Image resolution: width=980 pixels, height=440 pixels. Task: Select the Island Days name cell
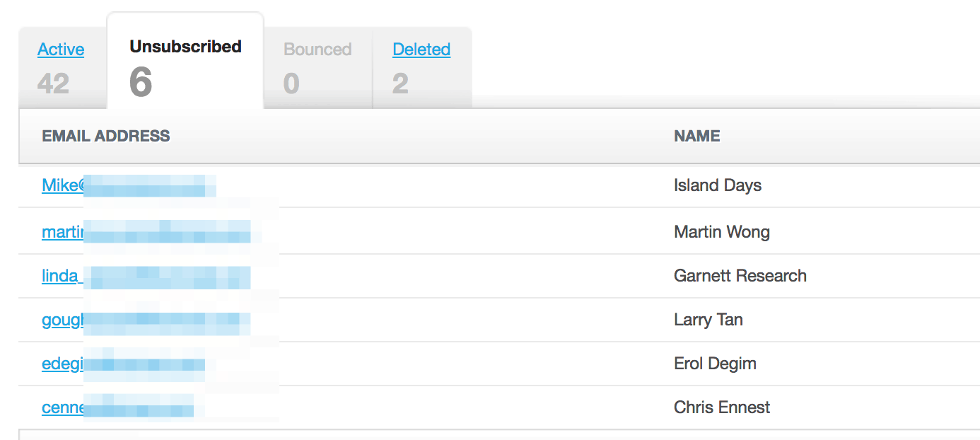pos(718,185)
